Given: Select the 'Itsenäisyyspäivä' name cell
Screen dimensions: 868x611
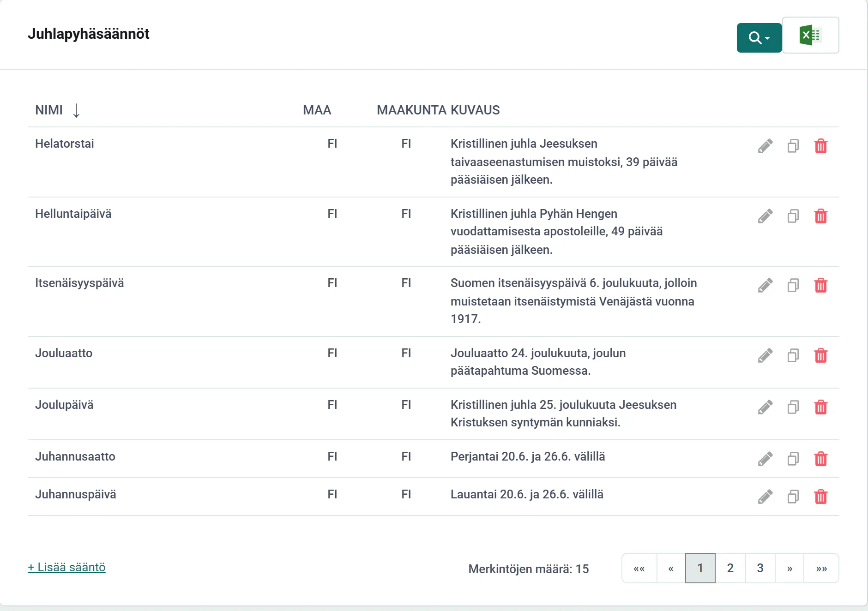Looking at the screenshot, I should click(x=79, y=283).
